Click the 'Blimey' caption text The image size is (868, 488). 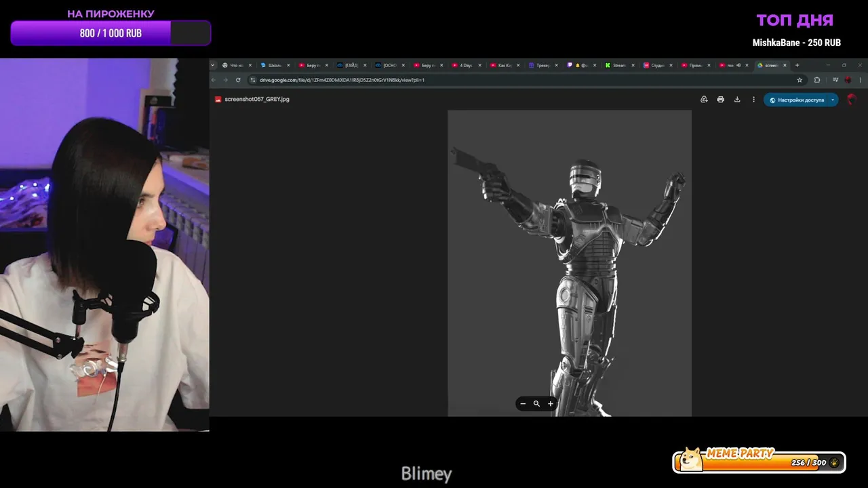coord(427,474)
